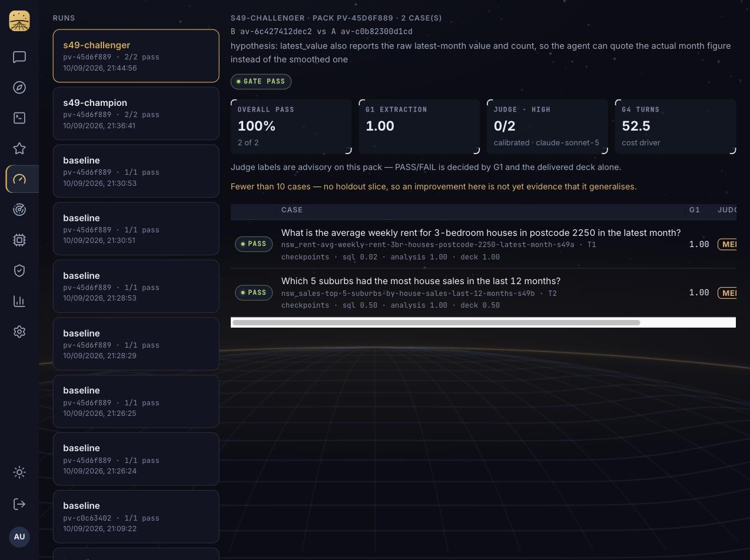
Task: Click G1 score 1.00 in top 5 suburbs row
Action: coord(699,292)
